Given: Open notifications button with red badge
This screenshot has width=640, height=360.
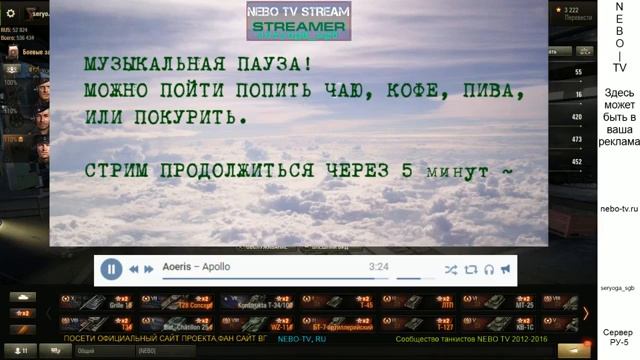Looking at the screenshot, I should tap(574, 350).
